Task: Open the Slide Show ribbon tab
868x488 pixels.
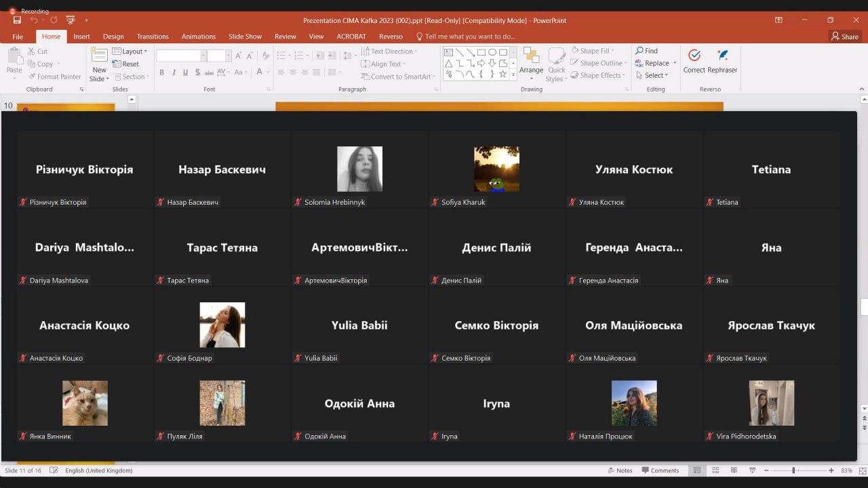Action: click(245, 37)
